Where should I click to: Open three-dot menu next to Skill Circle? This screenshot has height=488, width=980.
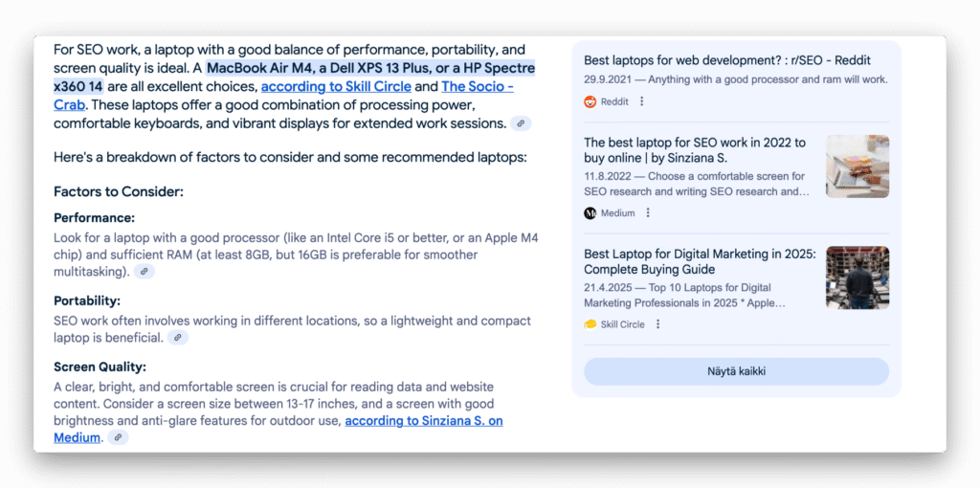coord(657,324)
